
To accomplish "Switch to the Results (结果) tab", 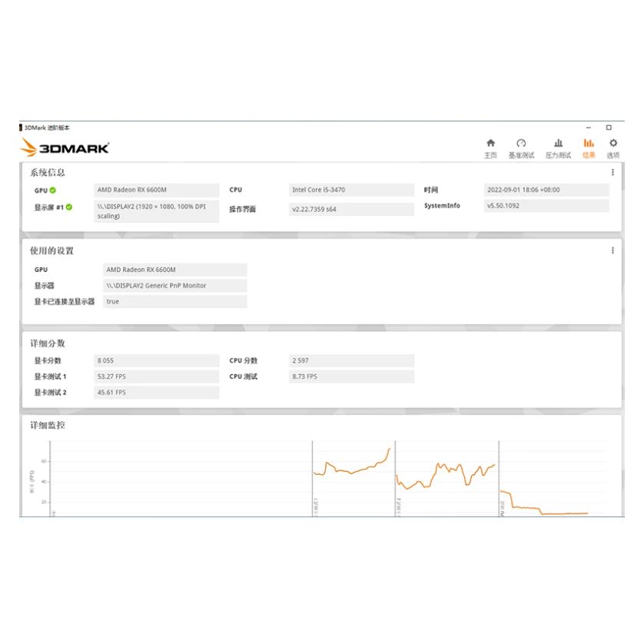I will click(x=589, y=148).
